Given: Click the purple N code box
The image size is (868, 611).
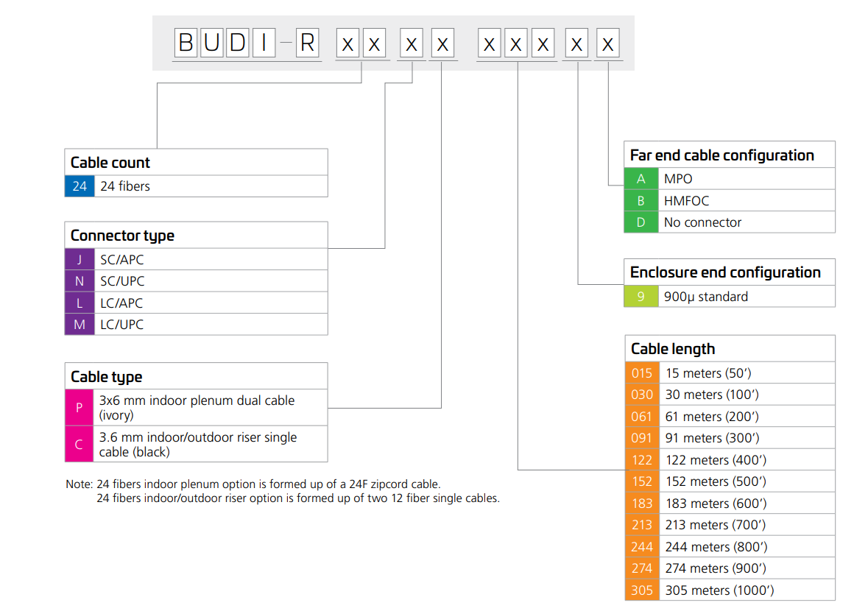Looking at the screenshot, I should 80,281.
